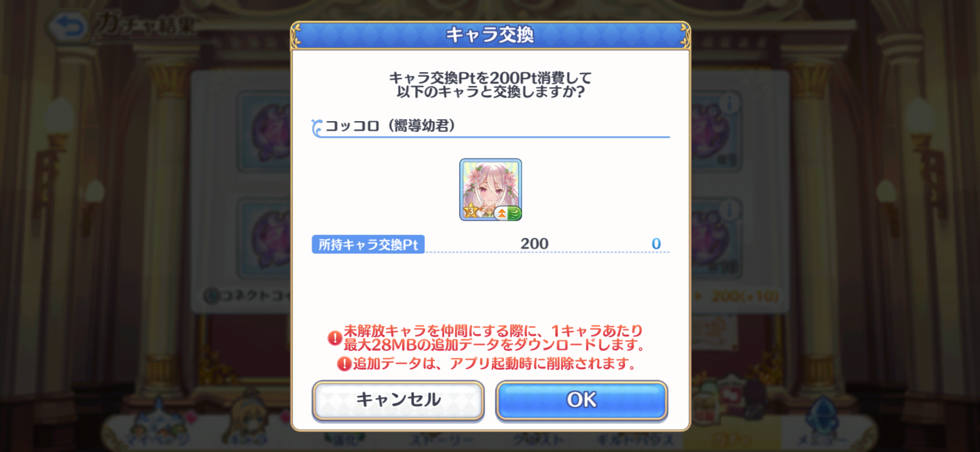980x452 pixels.
Task: Tap the lower info icon on background card
Action: 730,209
